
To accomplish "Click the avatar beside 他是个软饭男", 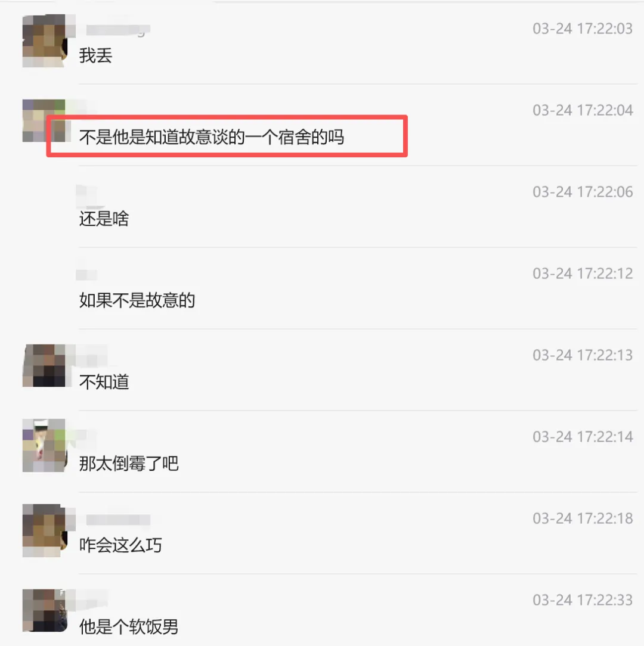I will click(45, 610).
